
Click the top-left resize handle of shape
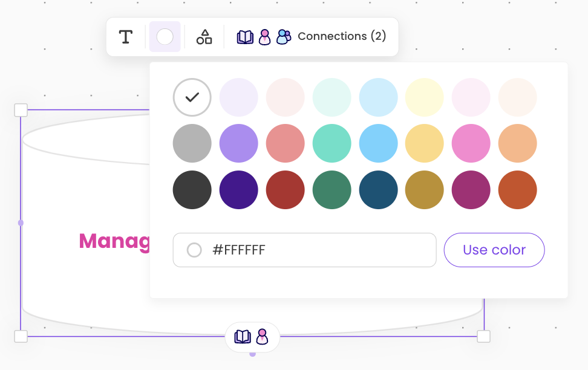coord(21,110)
